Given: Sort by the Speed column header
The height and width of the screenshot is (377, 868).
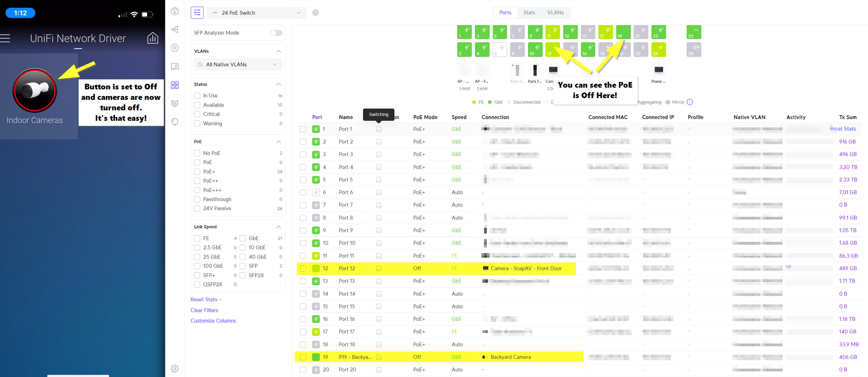Looking at the screenshot, I should (459, 117).
